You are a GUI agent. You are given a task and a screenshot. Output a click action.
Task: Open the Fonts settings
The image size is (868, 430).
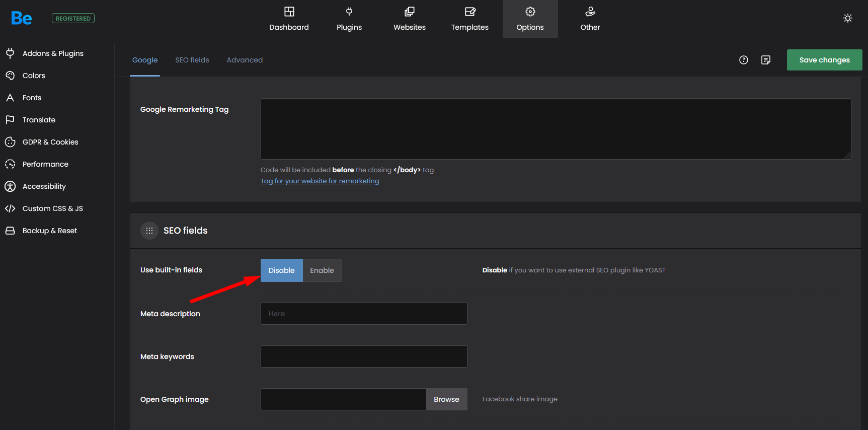(32, 98)
